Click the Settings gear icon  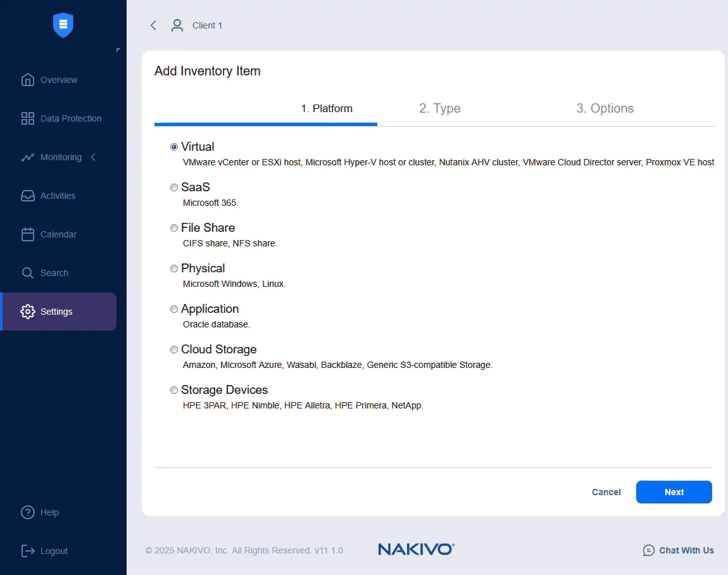click(28, 312)
